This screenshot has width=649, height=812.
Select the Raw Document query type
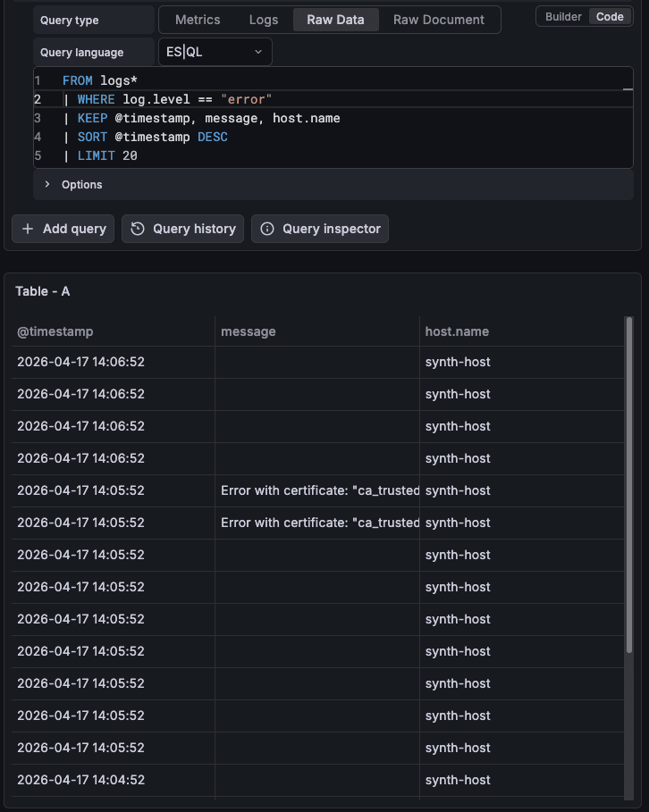[439, 20]
